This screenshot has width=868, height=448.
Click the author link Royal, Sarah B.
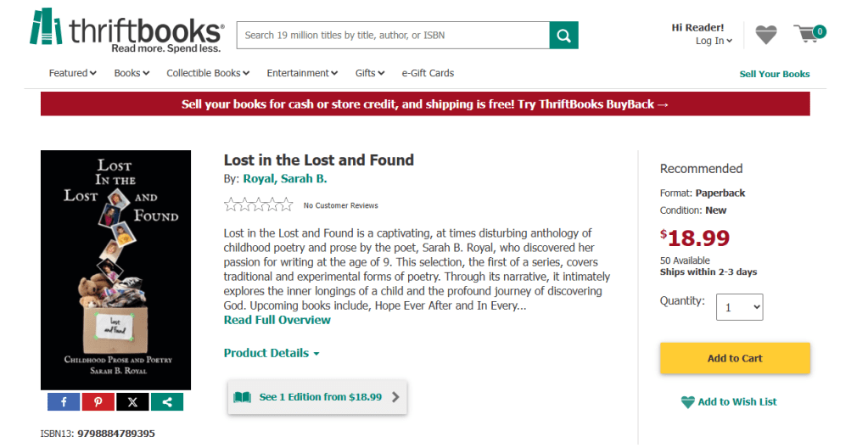(x=285, y=178)
